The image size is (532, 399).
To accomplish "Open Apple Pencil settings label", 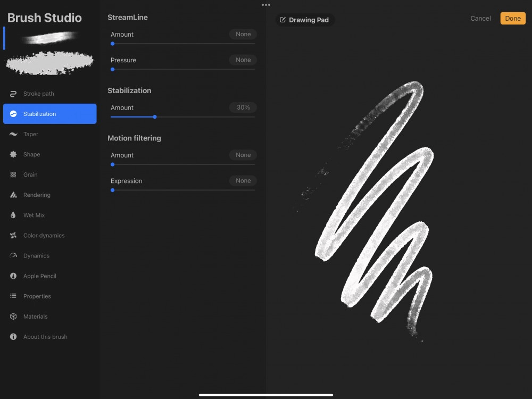I will (40, 276).
